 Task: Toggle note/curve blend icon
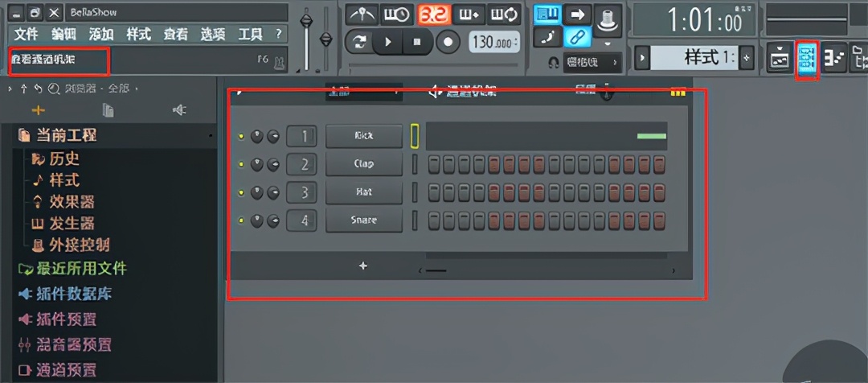(547, 37)
